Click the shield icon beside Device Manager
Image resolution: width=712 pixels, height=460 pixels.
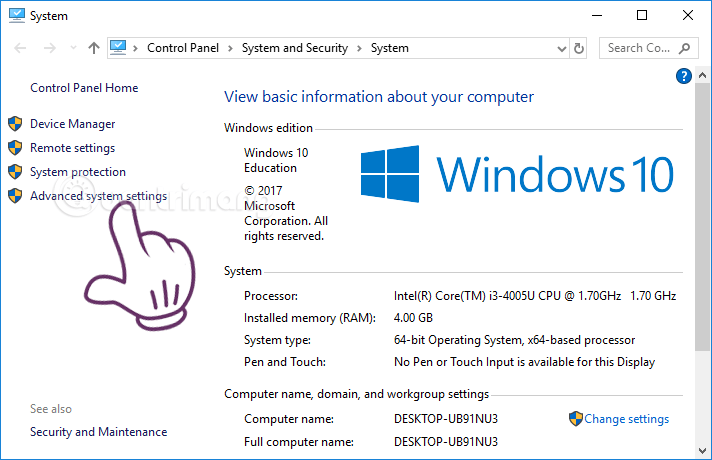pyautogui.click(x=15, y=124)
